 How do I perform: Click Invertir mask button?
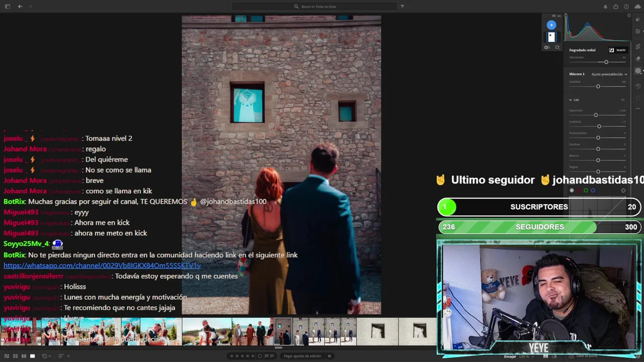pyautogui.click(x=618, y=50)
